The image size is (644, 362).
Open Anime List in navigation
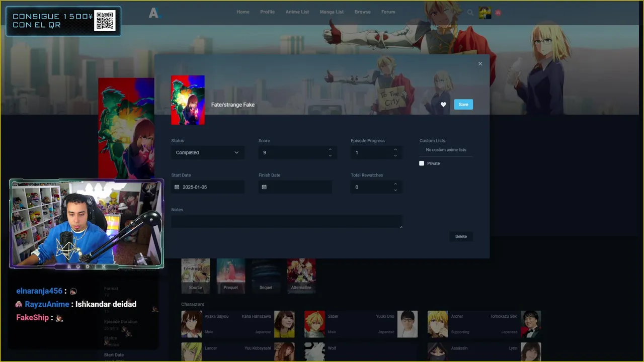tap(297, 12)
